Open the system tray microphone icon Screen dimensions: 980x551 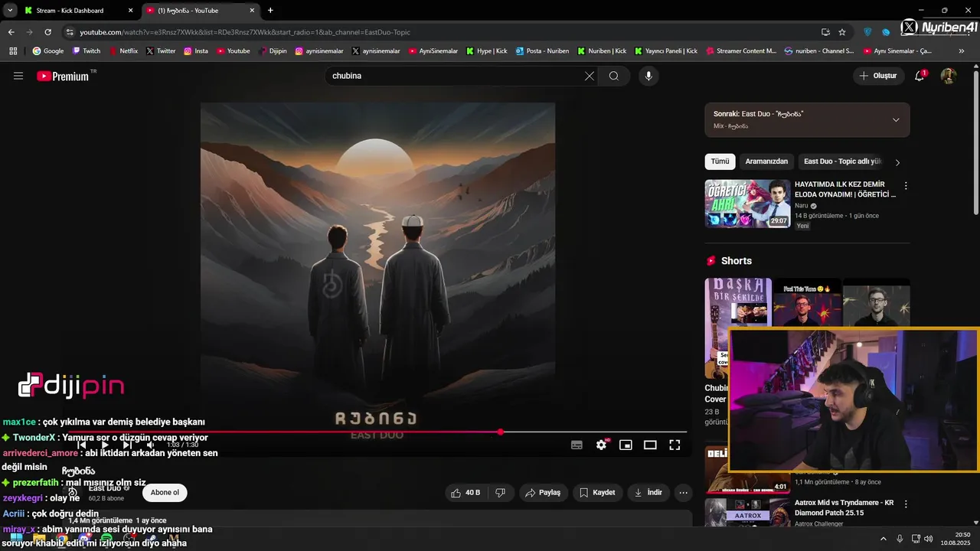coord(900,539)
